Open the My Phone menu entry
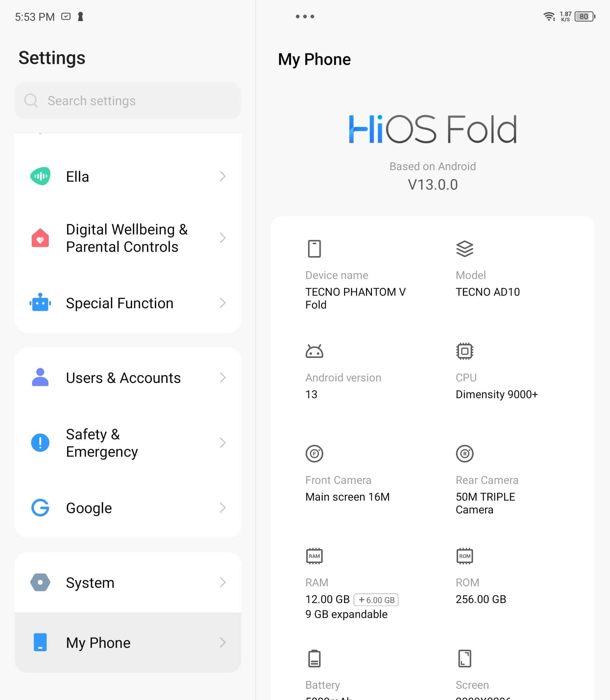This screenshot has height=700, width=610. 128,642
